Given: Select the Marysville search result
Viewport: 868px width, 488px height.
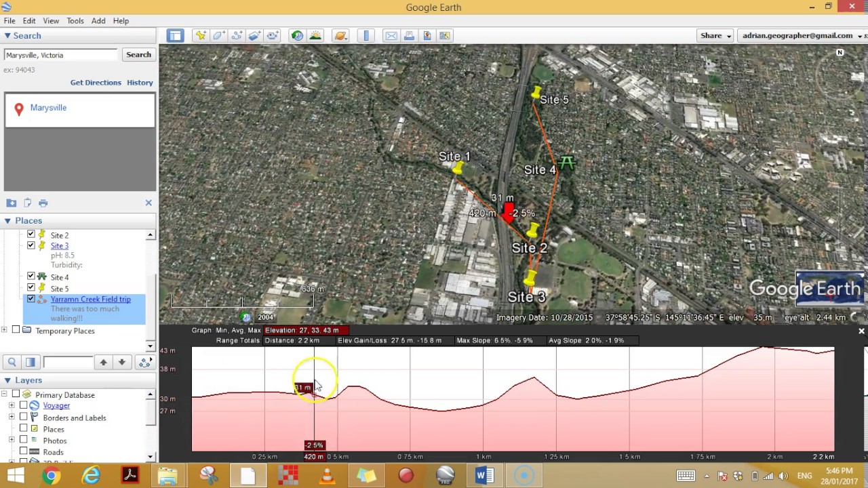Looking at the screenshot, I should tap(48, 108).
